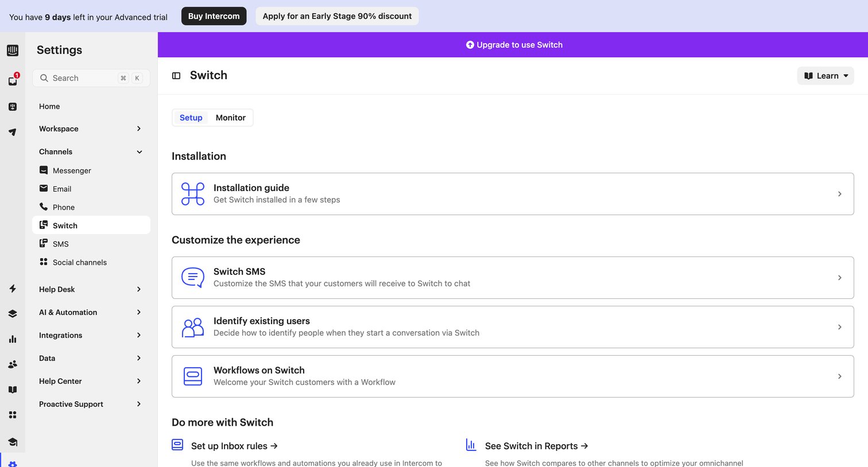Screen dimensions: 868x467
Task: Click the Social channels icon
Action: pyautogui.click(x=44, y=262)
